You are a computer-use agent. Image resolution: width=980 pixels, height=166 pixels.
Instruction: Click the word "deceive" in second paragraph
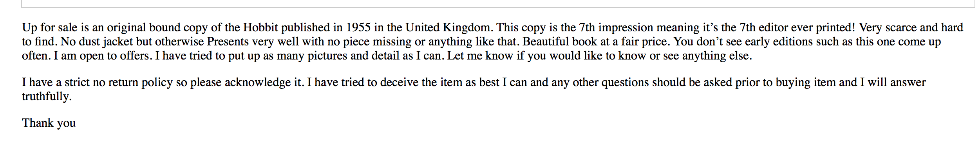pyautogui.click(x=399, y=82)
